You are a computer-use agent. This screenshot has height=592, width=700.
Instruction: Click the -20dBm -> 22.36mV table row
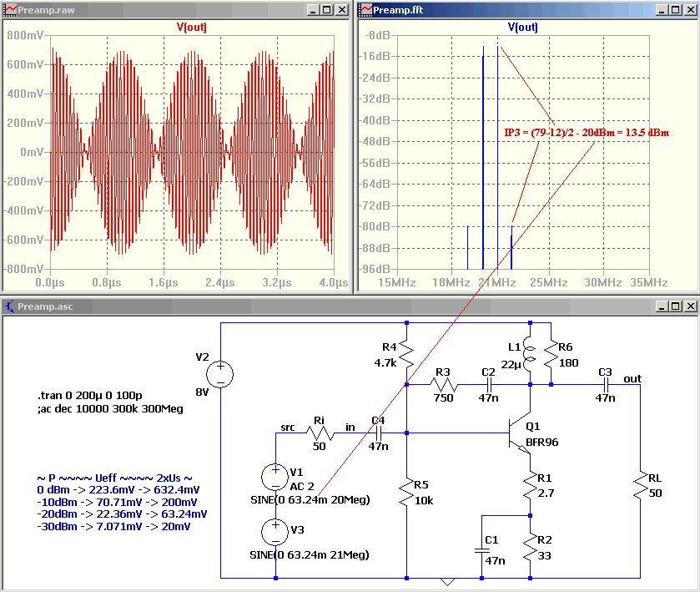tap(122, 514)
